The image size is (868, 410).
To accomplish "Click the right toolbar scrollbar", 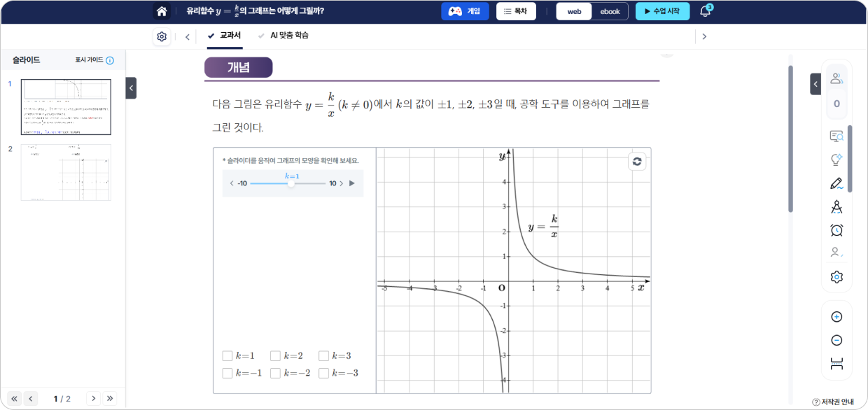I will coord(850,159).
